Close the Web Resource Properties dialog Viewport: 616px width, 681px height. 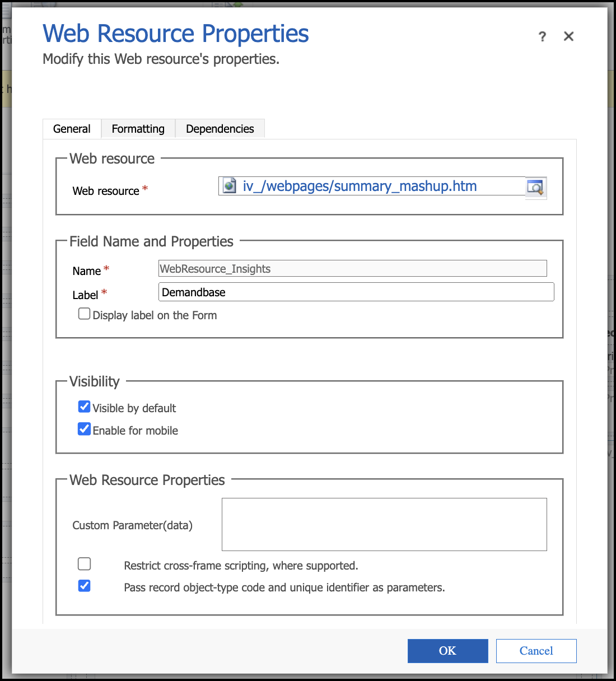568,36
